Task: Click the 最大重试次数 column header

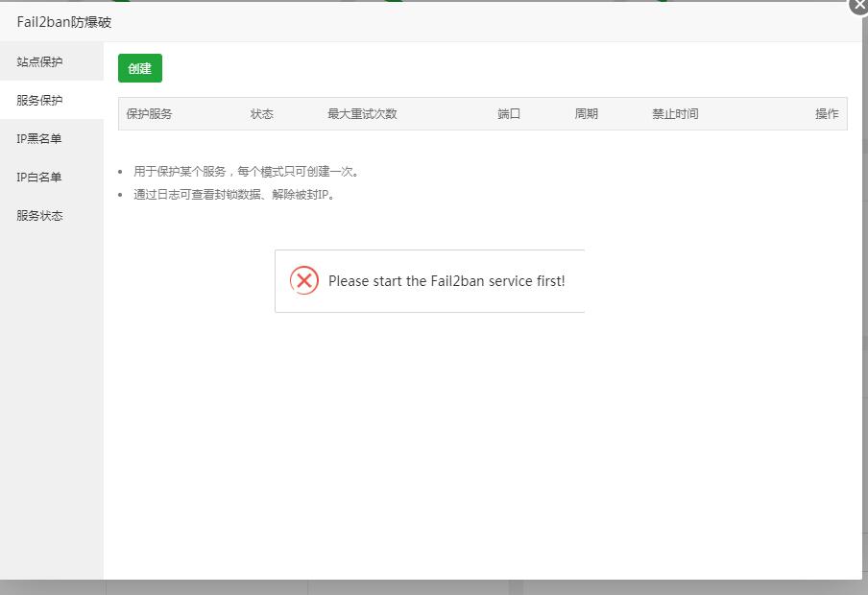Action: [363, 114]
